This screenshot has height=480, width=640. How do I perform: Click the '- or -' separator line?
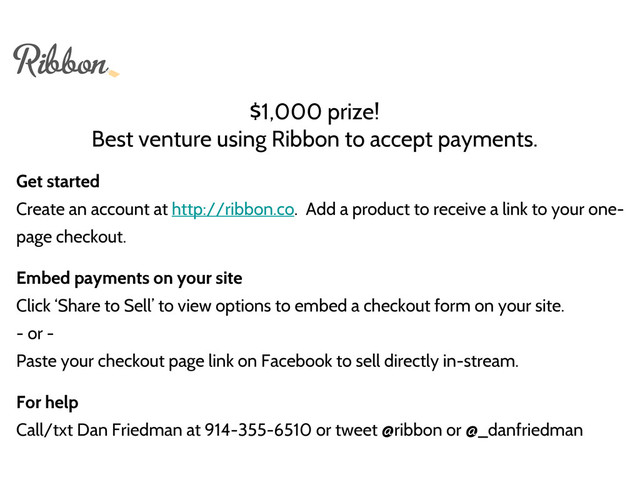(x=35, y=333)
